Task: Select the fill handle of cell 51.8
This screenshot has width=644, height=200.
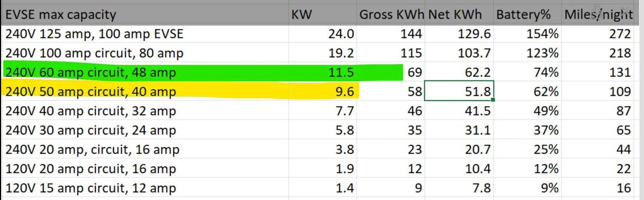Action: click(493, 100)
